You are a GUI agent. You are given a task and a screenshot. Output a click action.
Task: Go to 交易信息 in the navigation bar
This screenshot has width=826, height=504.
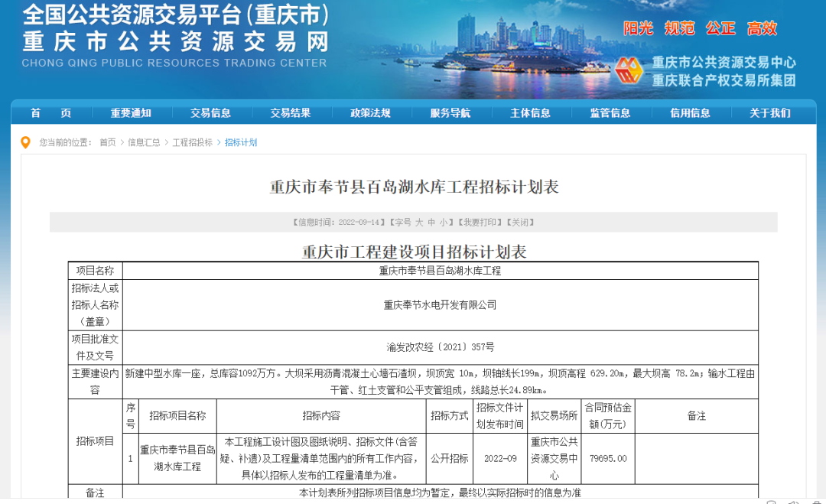click(x=211, y=113)
